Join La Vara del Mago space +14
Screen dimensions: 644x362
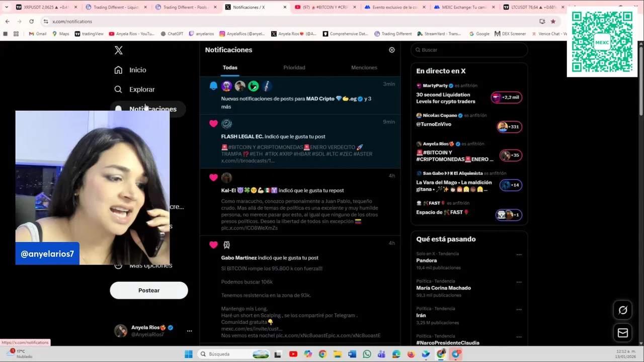click(511, 185)
